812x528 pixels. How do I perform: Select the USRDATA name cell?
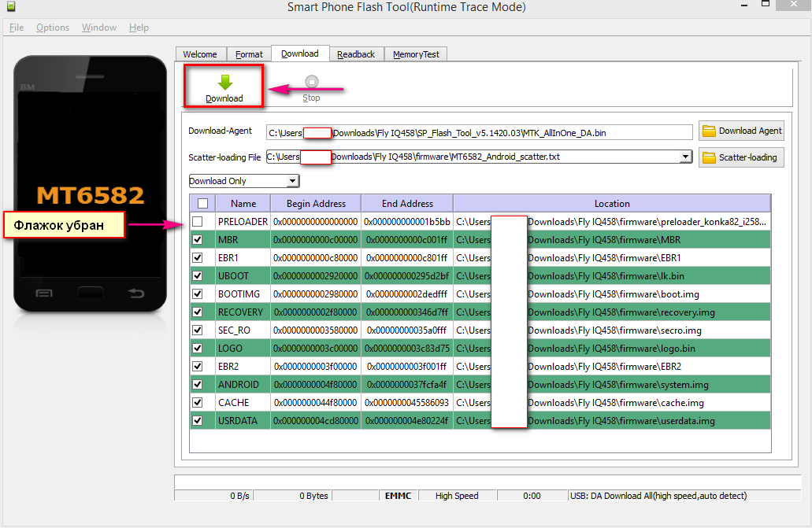point(243,421)
